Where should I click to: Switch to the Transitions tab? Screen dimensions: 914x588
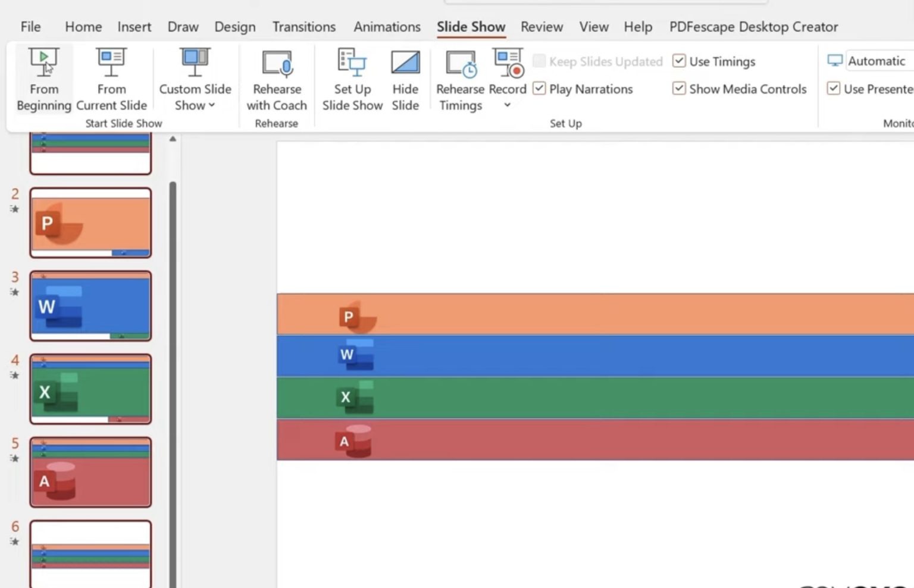(303, 27)
